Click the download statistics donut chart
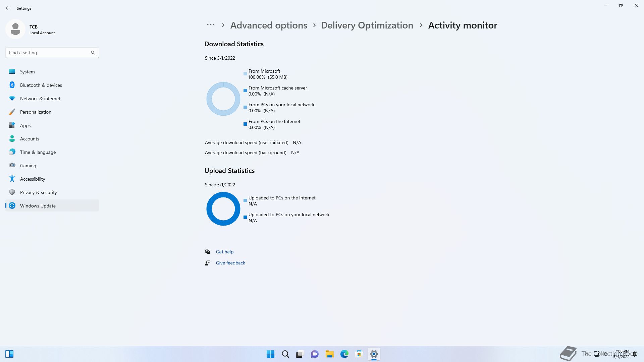 click(x=223, y=99)
